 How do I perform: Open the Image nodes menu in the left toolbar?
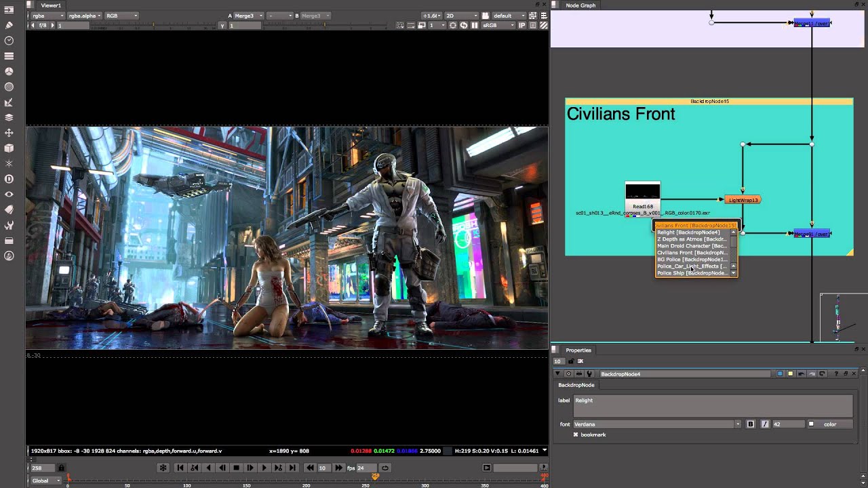[9, 10]
